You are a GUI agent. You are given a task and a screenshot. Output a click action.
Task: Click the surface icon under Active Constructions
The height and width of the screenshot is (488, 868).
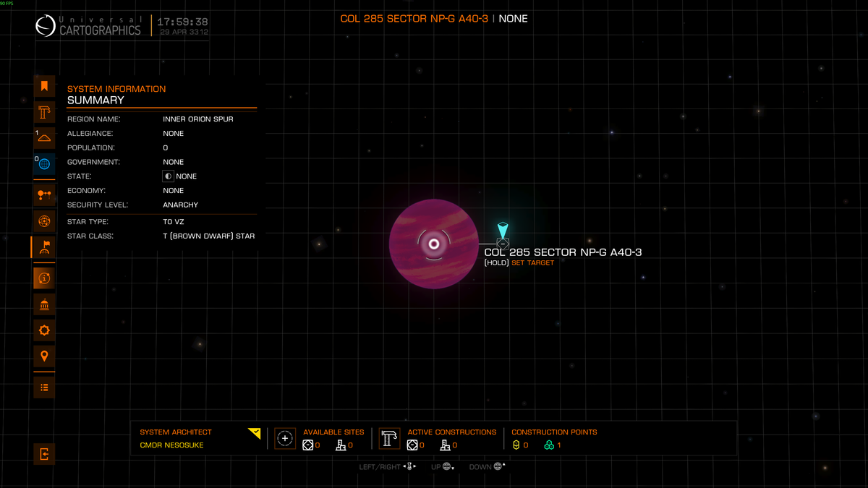pyautogui.click(x=445, y=445)
